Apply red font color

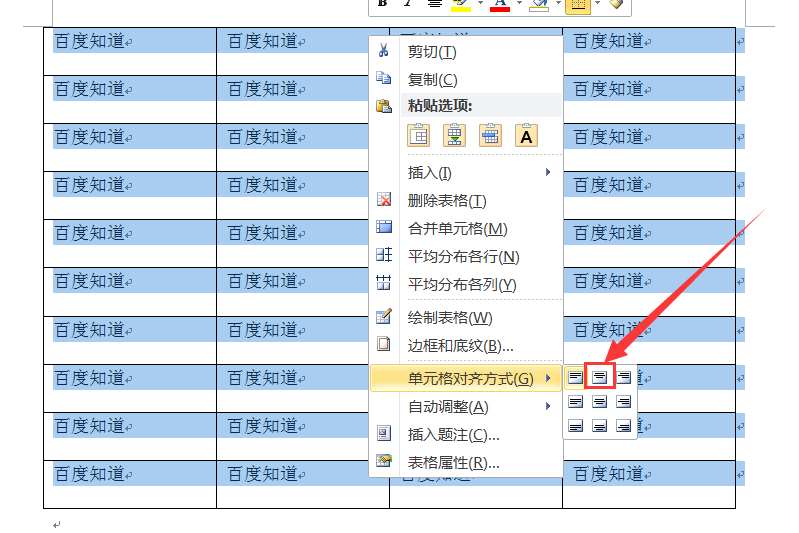tap(500, 5)
